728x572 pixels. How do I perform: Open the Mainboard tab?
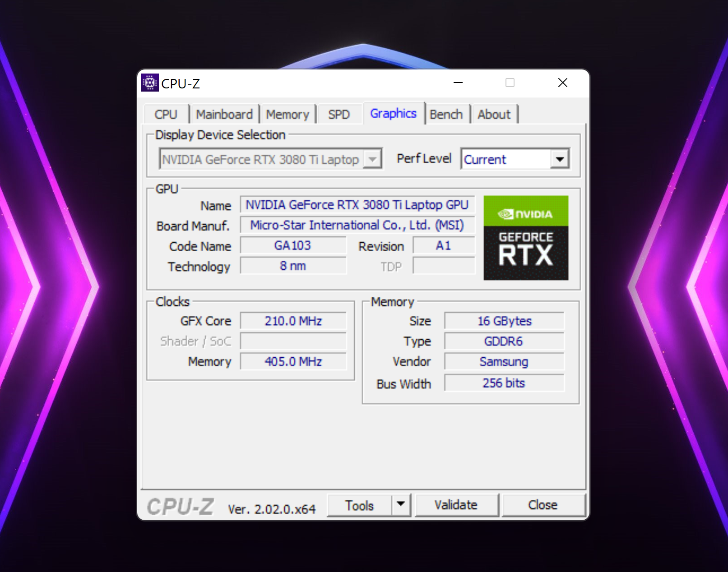click(224, 115)
